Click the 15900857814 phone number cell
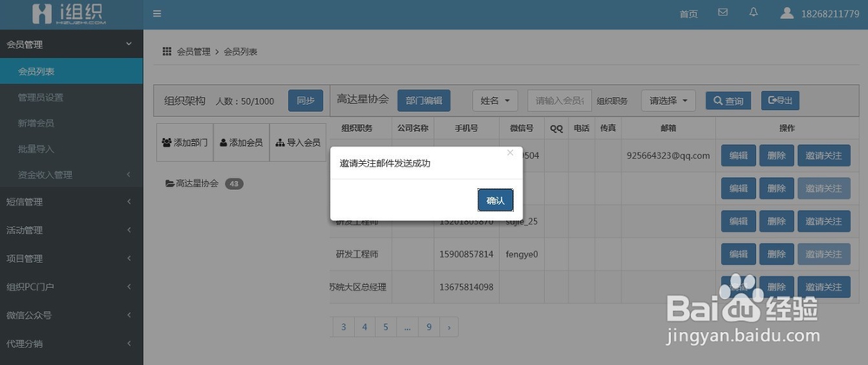The width and height of the screenshot is (868, 365). point(466,254)
